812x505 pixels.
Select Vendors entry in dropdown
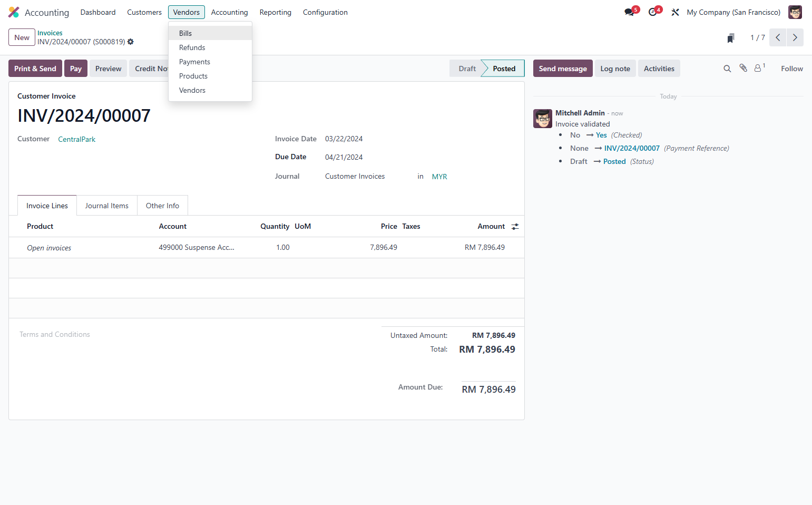(210, 90)
